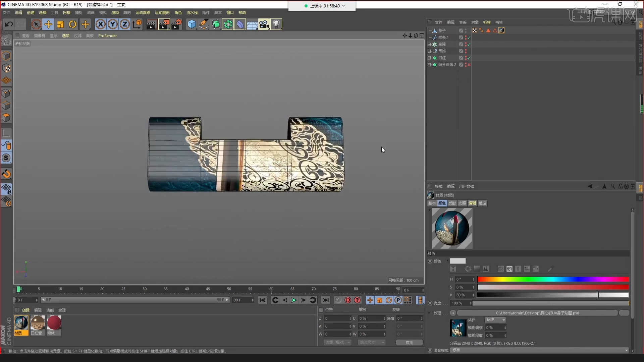Render to Picture Viewer
This screenshot has width=644, height=362.
[x=164, y=24]
